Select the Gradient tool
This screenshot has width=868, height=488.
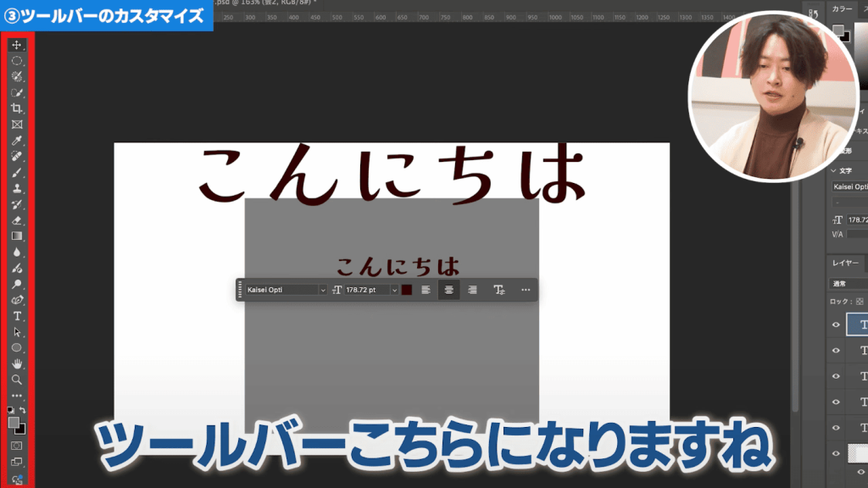pos(17,236)
